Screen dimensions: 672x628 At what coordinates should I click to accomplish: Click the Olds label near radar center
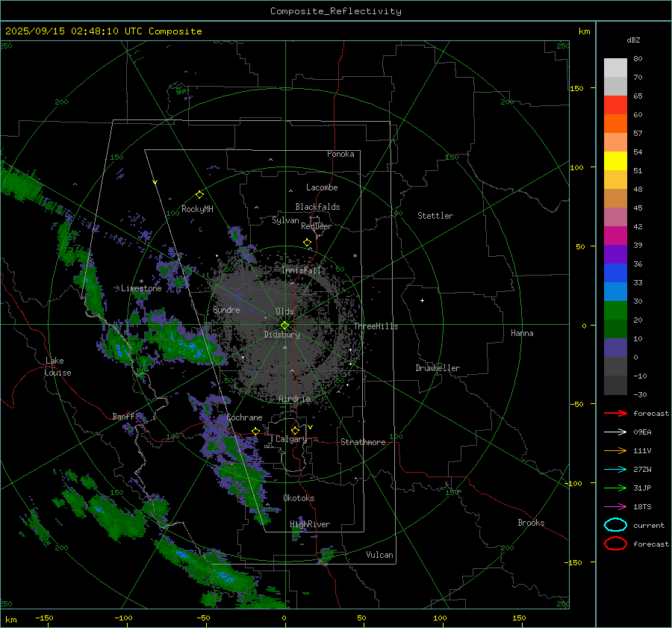284,311
